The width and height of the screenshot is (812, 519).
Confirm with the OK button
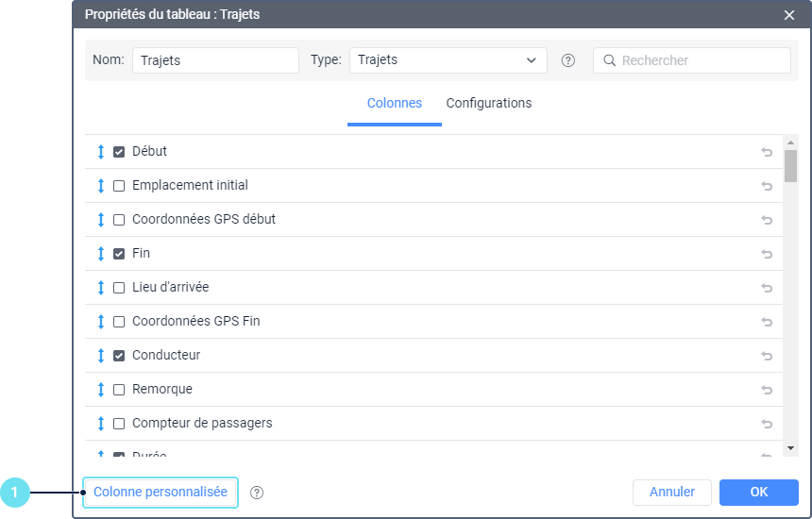[x=759, y=492]
